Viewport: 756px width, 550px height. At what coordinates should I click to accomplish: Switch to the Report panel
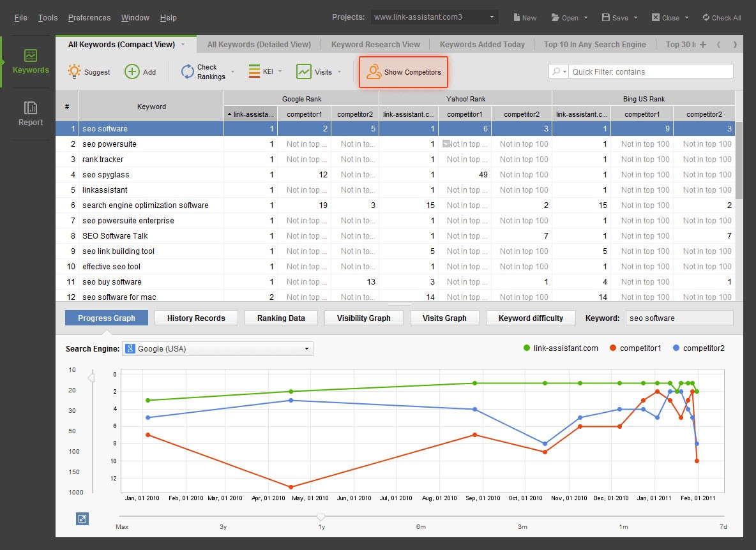pos(30,115)
